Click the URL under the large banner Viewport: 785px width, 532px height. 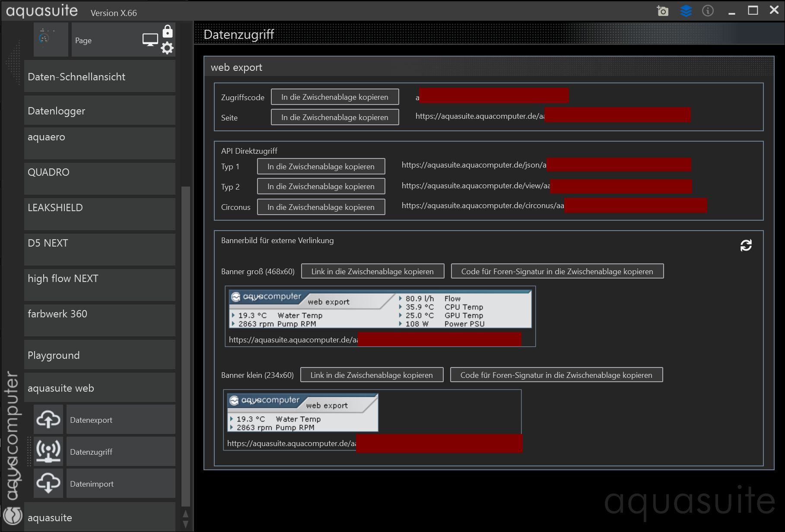293,340
